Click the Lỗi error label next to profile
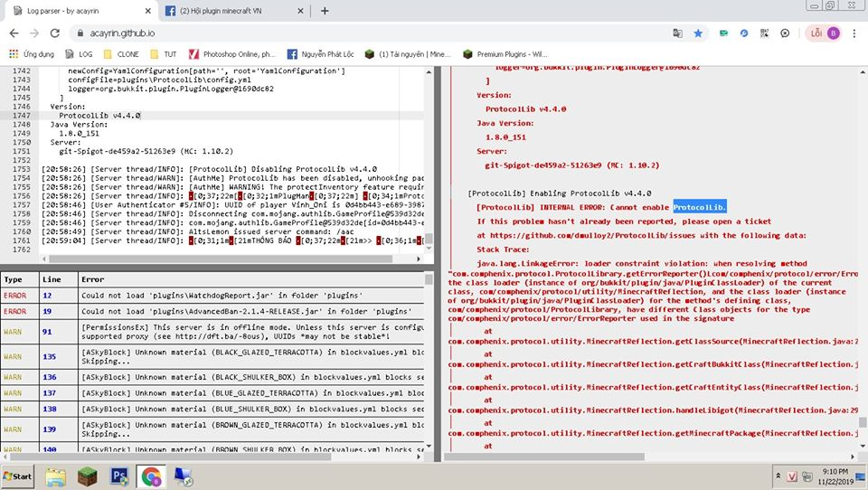This screenshot has height=490, width=868. (x=816, y=33)
